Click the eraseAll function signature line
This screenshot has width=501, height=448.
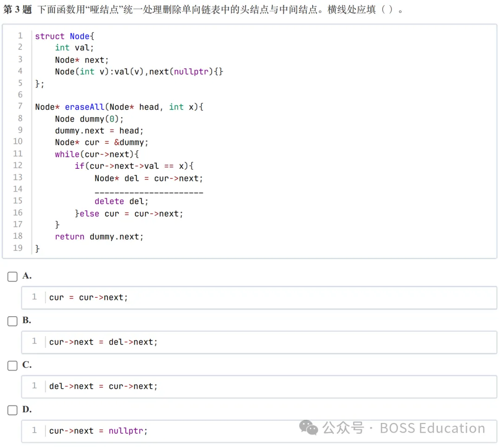[119, 107]
